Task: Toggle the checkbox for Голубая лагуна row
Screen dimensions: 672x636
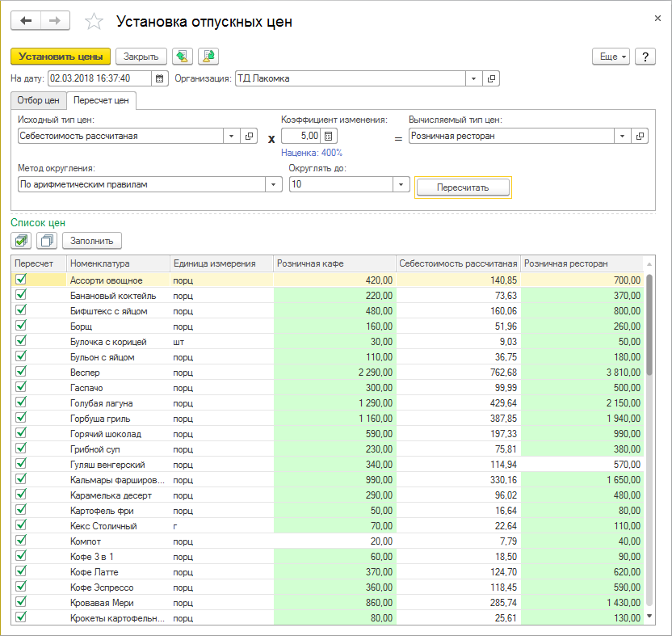Action: [21, 402]
